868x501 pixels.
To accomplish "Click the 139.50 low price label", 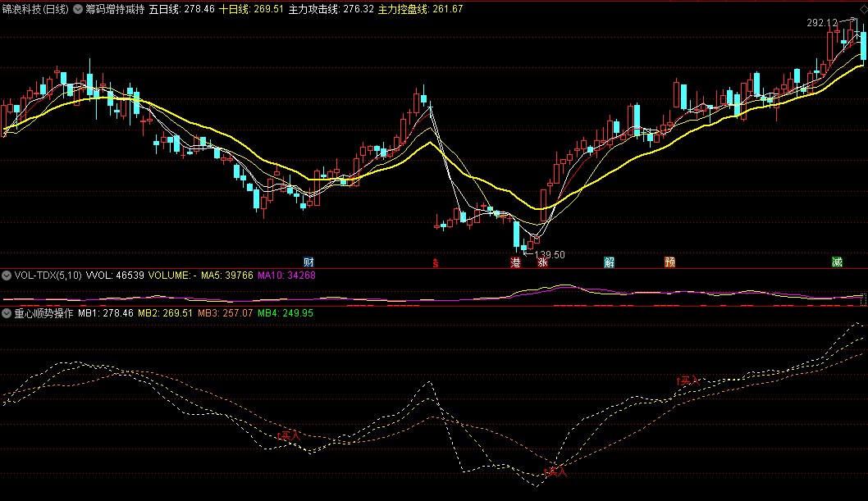I will [550, 255].
